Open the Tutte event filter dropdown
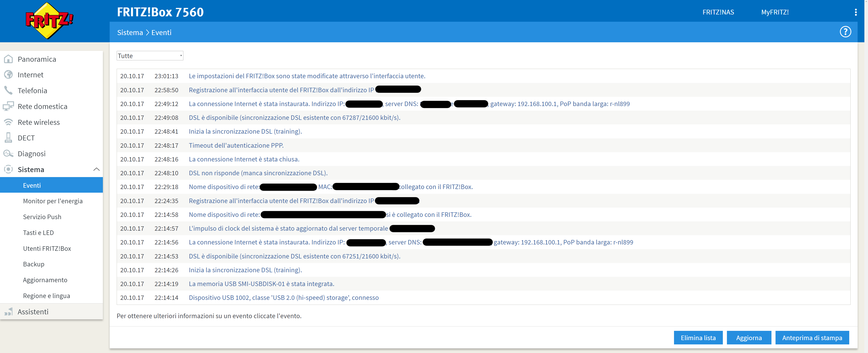Viewport: 868px width, 353px height. 150,56
